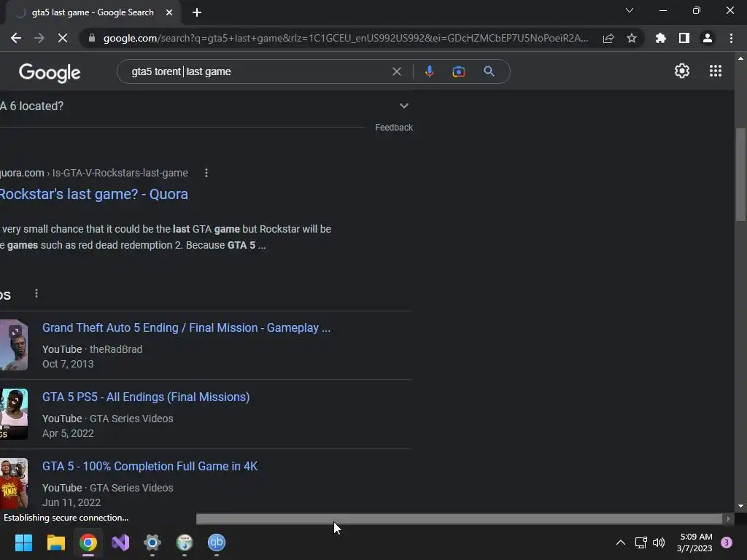Clear the search box text
The width and height of the screenshot is (747, 560).
tap(396, 71)
